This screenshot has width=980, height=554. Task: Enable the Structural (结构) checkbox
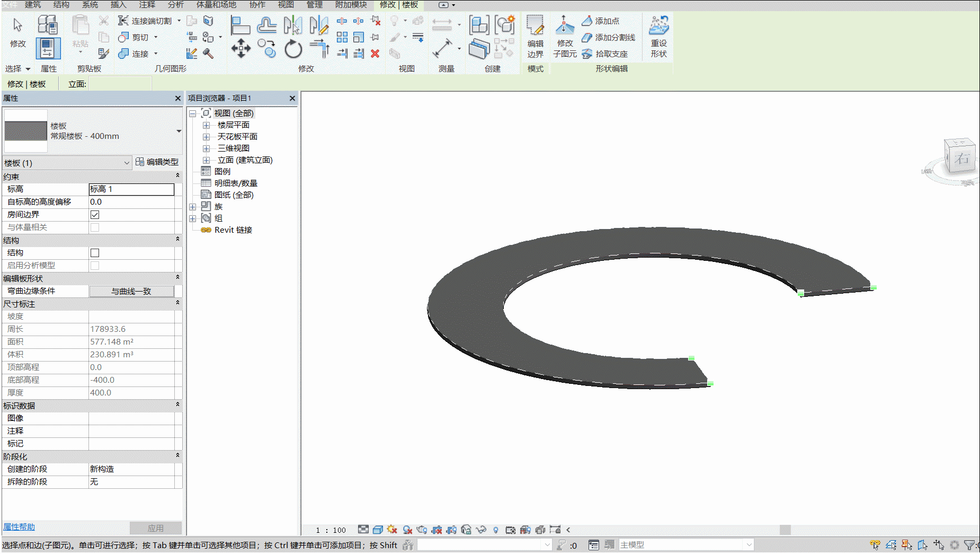coord(95,253)
